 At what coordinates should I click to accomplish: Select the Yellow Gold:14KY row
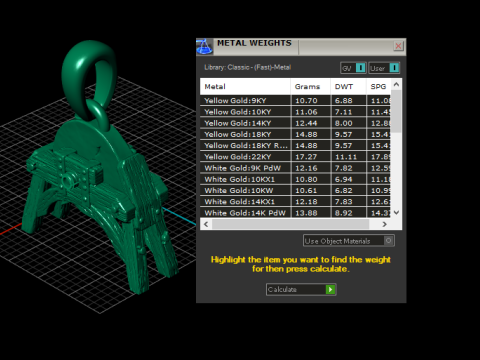click(295, 123)
